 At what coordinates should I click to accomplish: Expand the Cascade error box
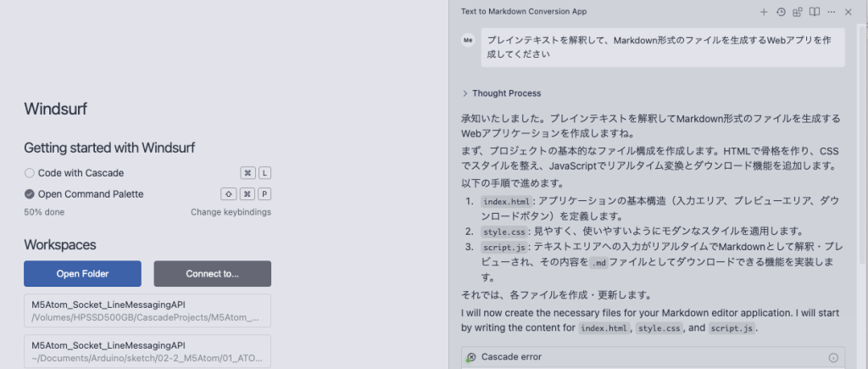coord(654,357)
